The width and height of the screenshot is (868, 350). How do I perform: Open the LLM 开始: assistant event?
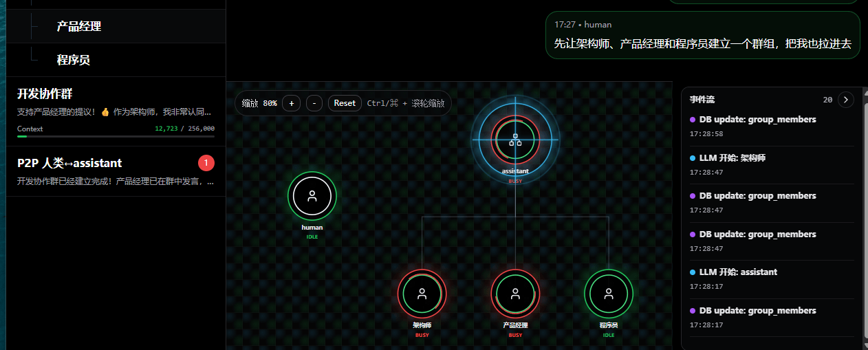point(738,272)
